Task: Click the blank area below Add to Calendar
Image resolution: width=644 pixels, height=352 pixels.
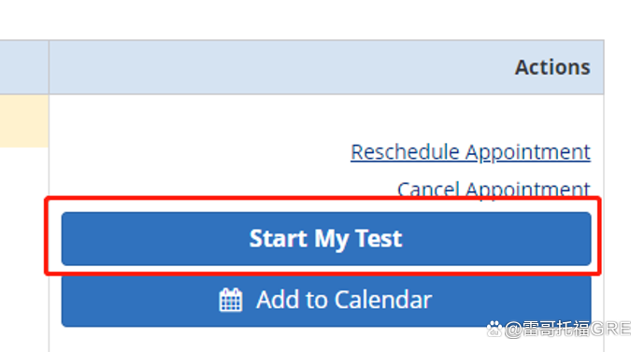Action: 267,340
